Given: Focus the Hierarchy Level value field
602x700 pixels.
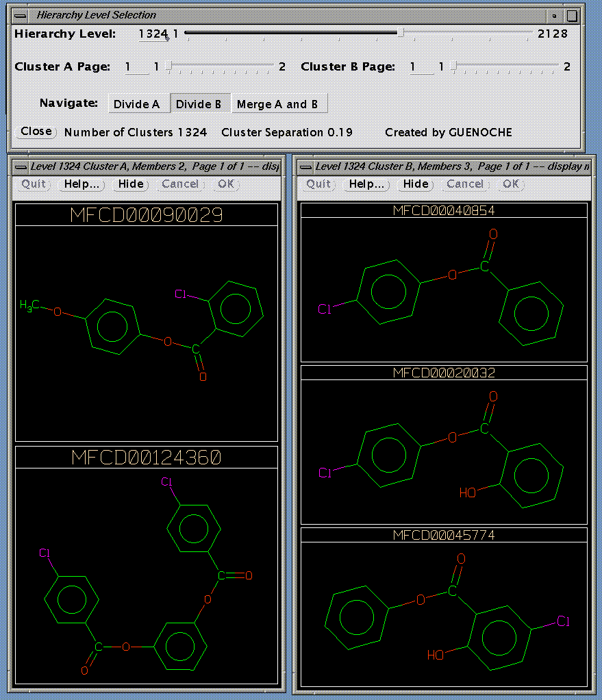Looking at the screenshot, I should pos(153,34).
